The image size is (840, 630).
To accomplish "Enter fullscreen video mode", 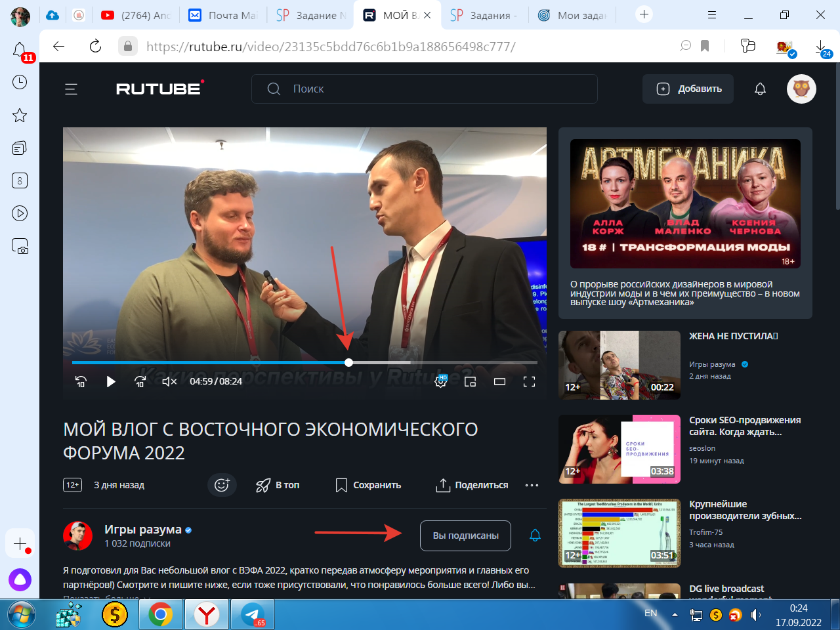I will pos(529,381).
